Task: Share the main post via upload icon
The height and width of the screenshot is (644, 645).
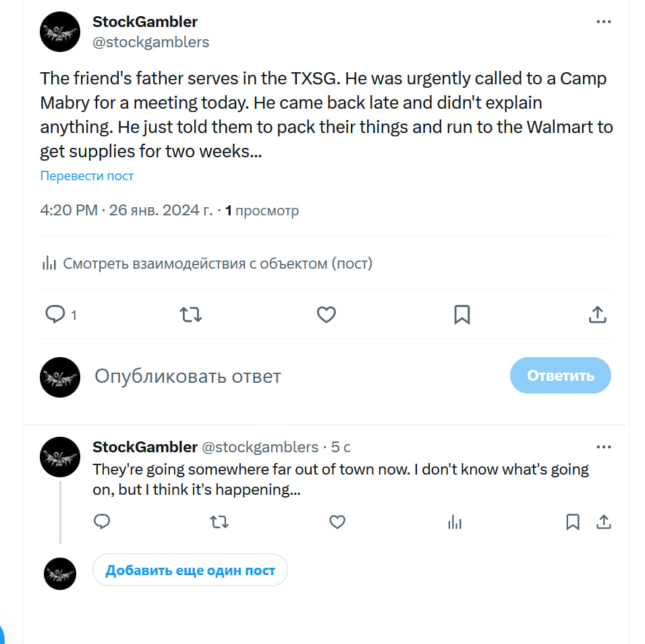Action: (x=598, y=314)
